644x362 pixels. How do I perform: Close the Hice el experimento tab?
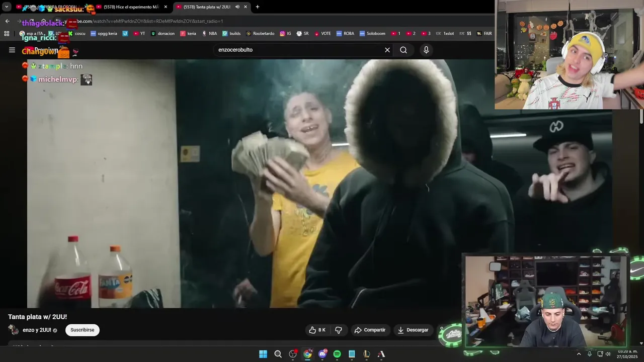pyautogui.click(x=166, y=7)
